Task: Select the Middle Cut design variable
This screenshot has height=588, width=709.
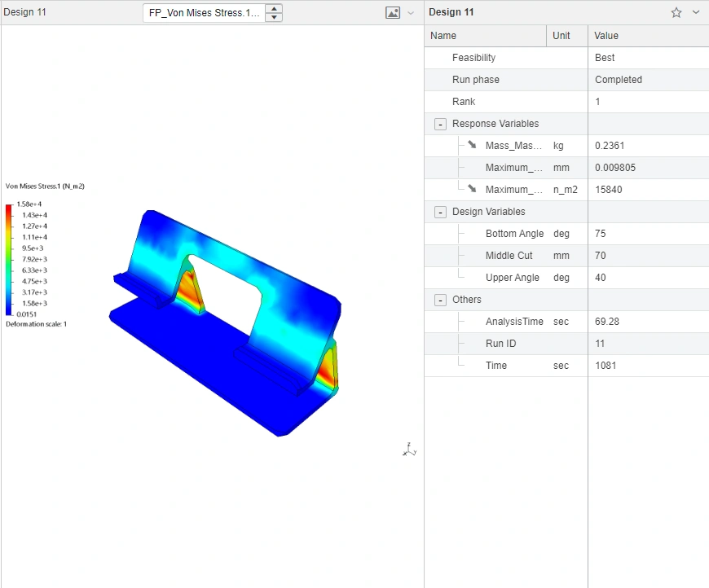Action: (x=567, y=256)
